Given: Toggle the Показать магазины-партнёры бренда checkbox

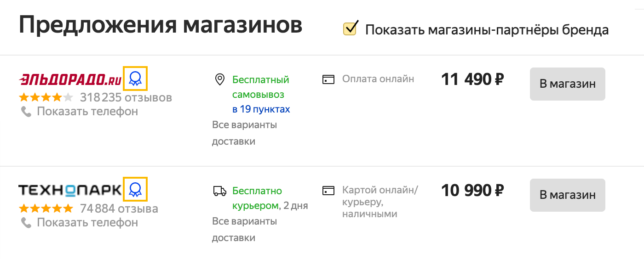Looking at the screenshot, I should [x=351, y=29].
